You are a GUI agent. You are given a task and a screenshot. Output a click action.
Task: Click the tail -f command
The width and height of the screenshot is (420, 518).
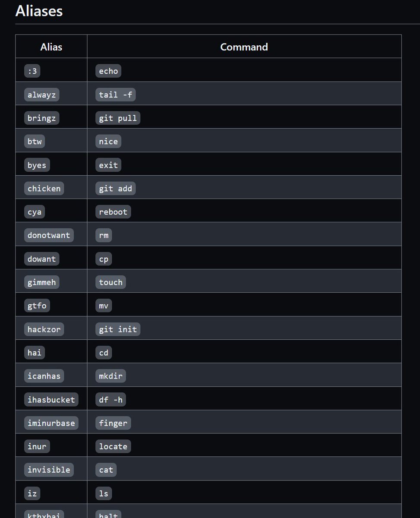click(115, 95)
